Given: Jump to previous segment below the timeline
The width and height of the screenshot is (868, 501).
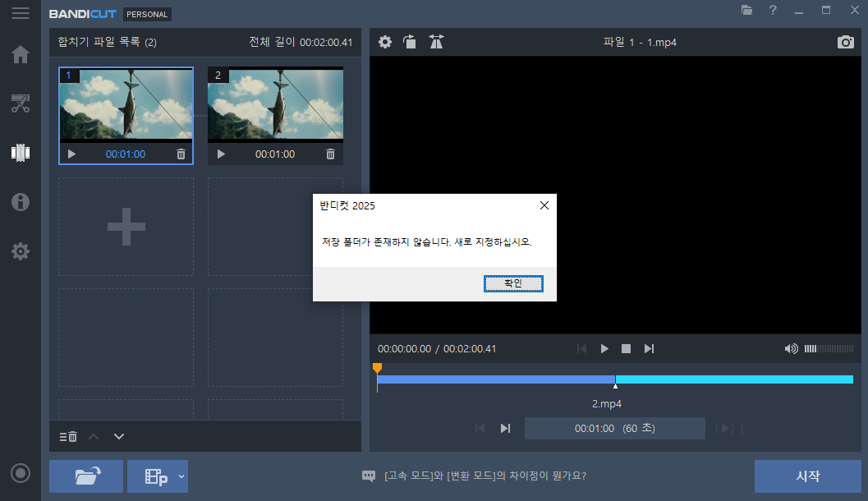Looking at the screenshot, I should [x=480, y=429].
